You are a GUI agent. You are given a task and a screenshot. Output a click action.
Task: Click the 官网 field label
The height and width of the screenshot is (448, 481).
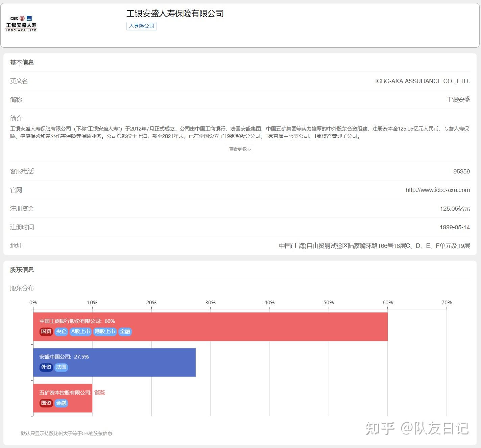16,190
